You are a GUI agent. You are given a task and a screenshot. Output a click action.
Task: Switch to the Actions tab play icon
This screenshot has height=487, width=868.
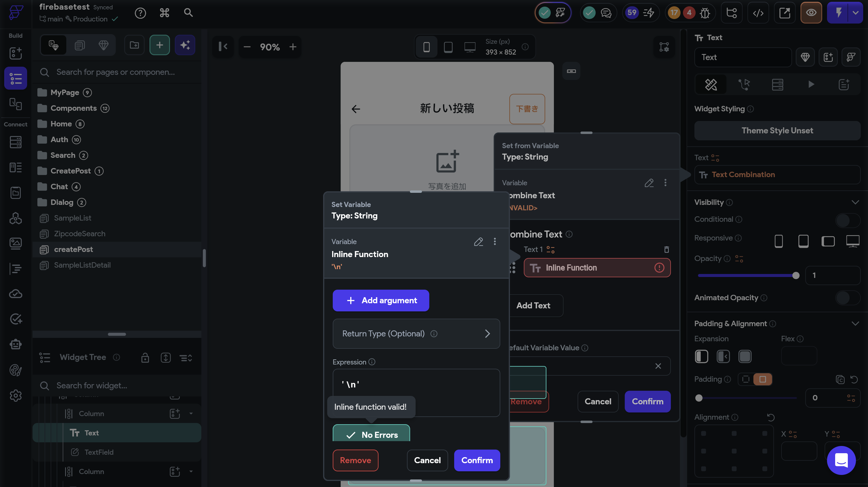point(811,84)
